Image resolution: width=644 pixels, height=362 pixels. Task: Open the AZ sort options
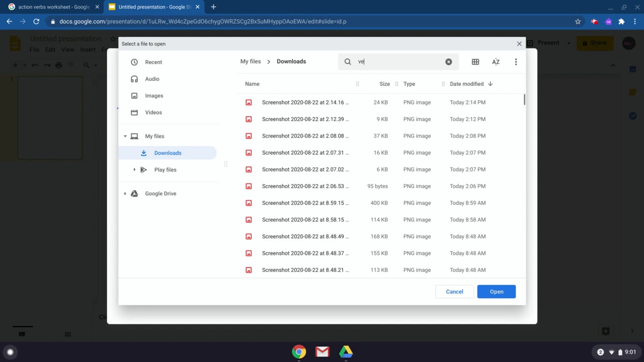click(496, 62)
